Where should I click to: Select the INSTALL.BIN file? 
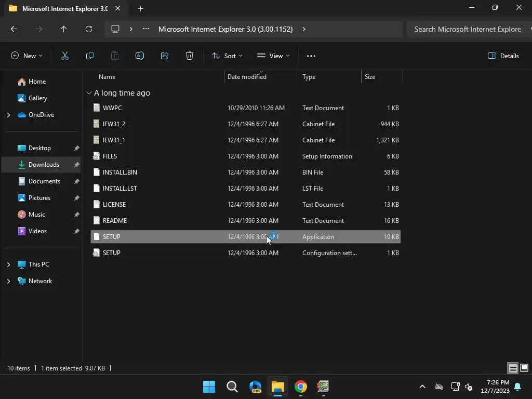246,172
